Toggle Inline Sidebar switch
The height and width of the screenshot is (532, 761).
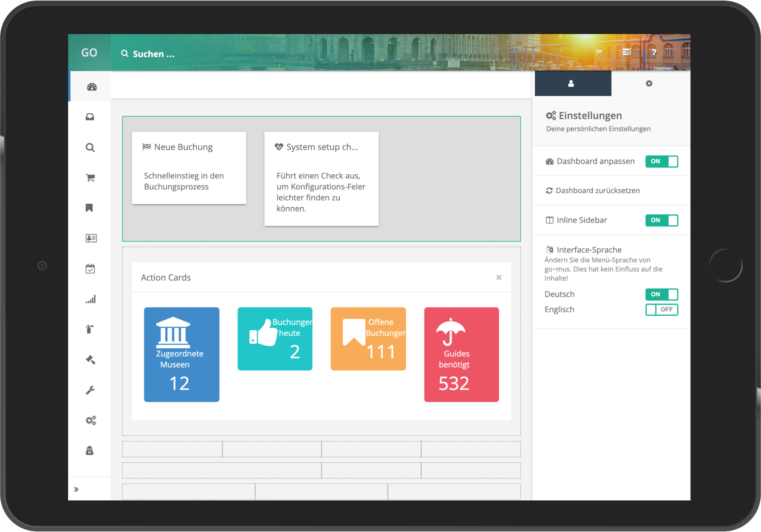tap(662, 220)
